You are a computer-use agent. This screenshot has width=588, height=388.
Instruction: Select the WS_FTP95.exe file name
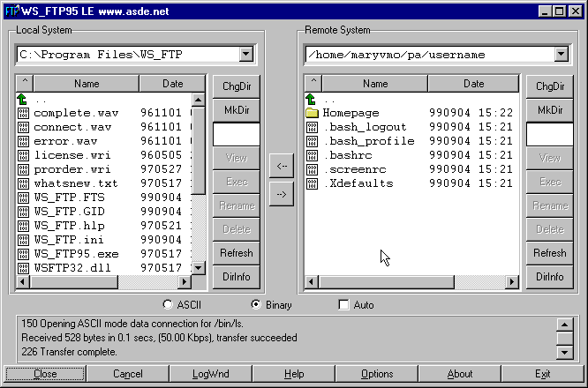[x=77, y=254]
